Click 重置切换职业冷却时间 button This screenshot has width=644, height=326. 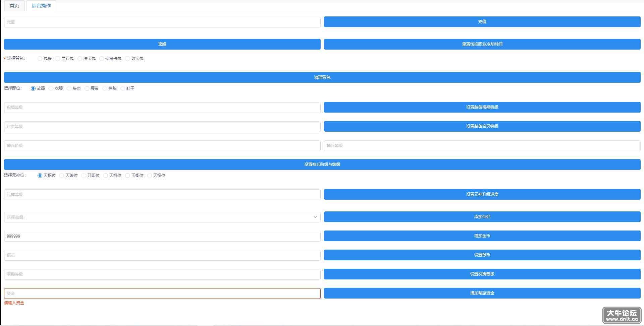point(482,44)
